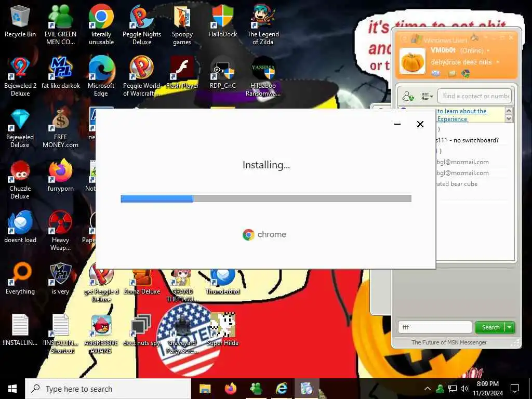The width and height of the screenshot is (532, 399).
Task: Click the Messenger pumpkin display picture
Action: [412, 61]
